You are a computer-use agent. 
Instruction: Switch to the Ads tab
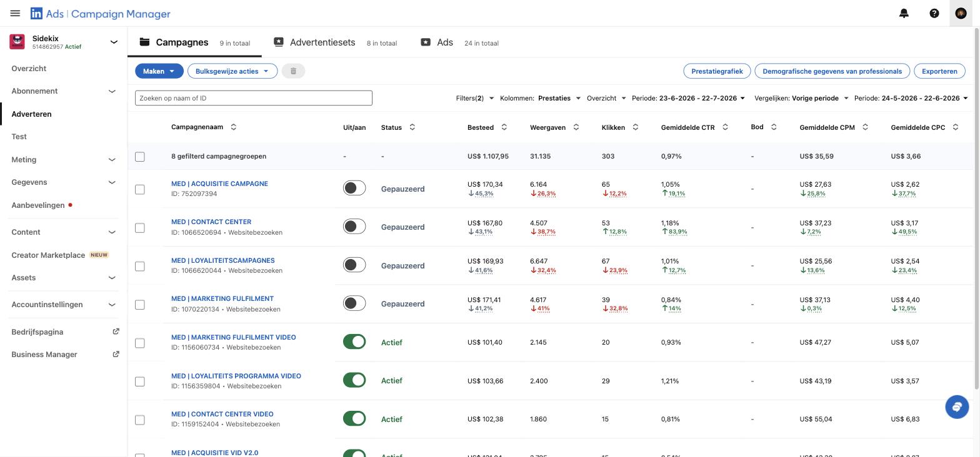[444, 42]
